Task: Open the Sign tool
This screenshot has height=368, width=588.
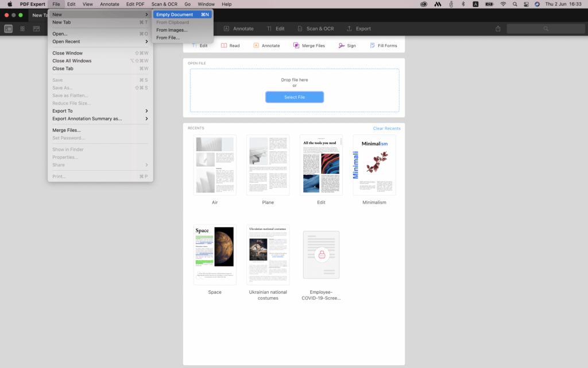Action: tap(347, 45)
